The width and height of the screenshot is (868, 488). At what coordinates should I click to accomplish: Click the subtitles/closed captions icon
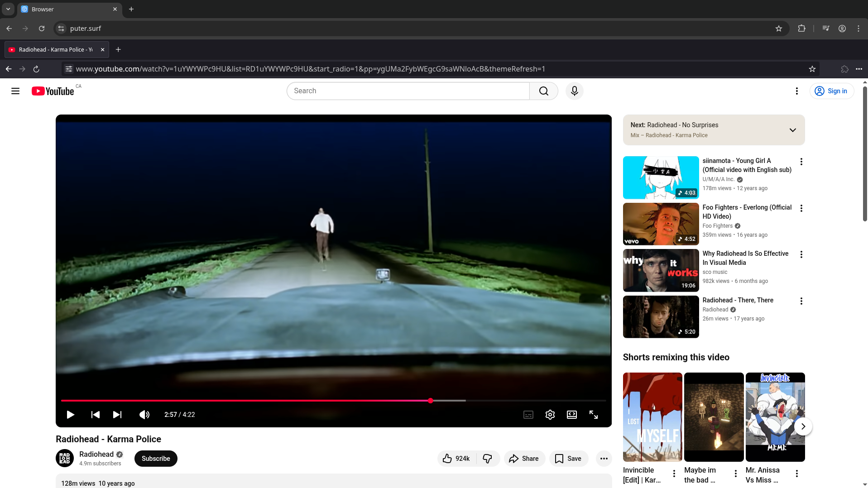tap(528, 415)
